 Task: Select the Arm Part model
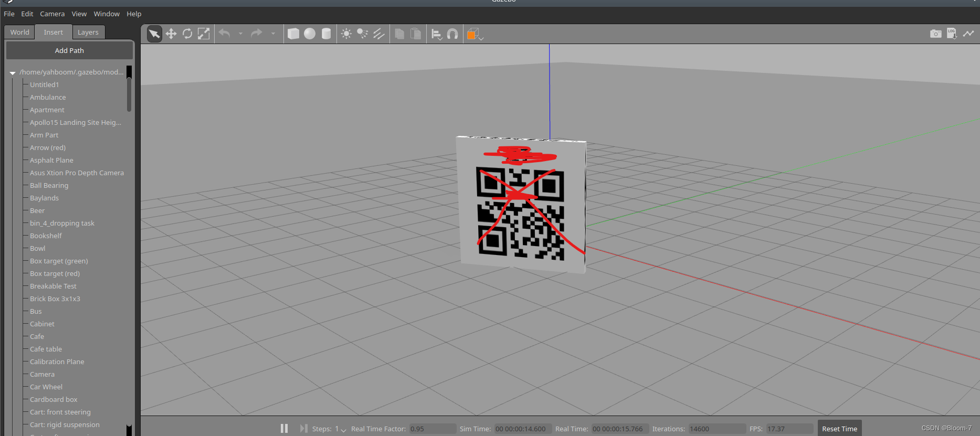pyautogui.click(x=44, y=135)
